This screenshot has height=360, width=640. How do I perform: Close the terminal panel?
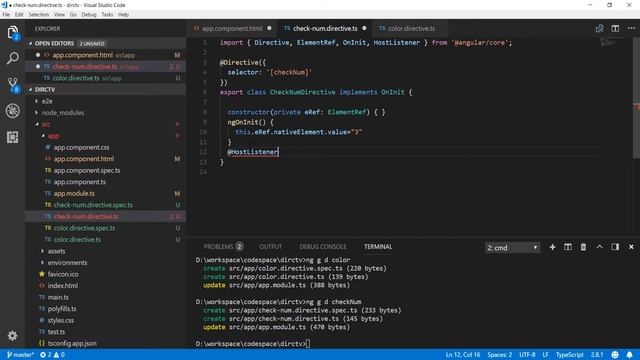click(x=631, y=247)
